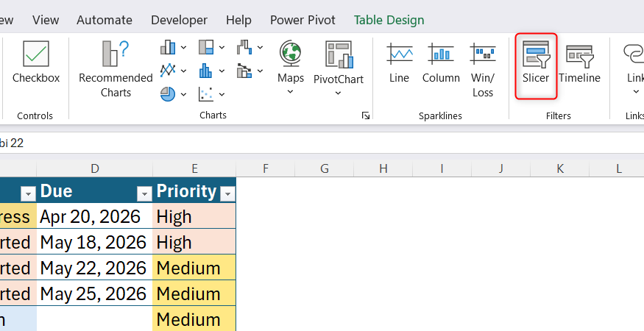
Task: Open hierarchy chart dropdown arrow
Action: tap(222, 48)
